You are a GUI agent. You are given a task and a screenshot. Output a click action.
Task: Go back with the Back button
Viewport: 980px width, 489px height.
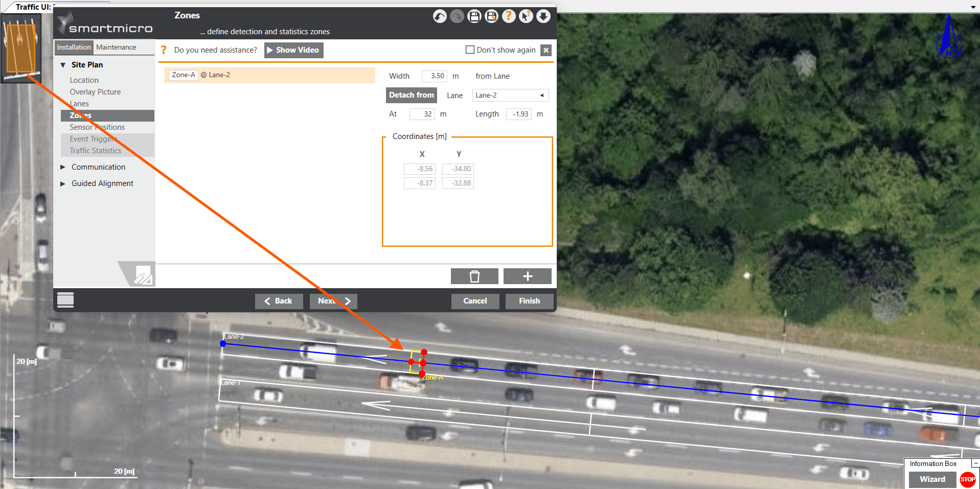click(279, 301)
